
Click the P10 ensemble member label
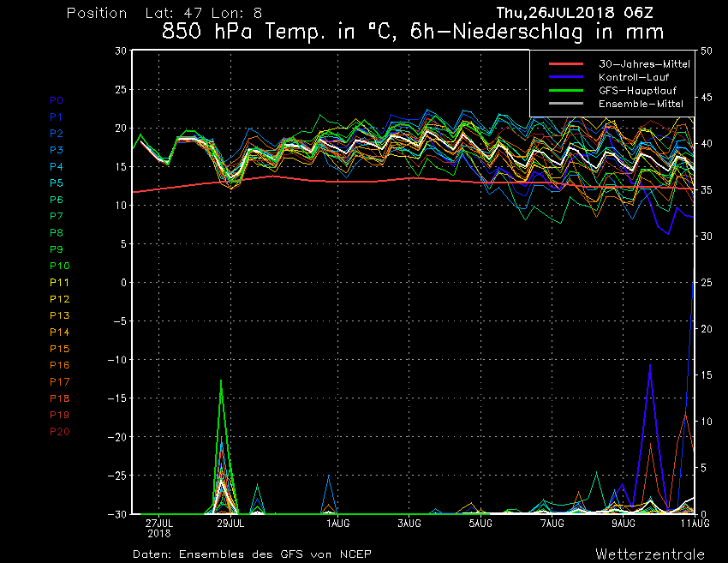click(x=59, y=267)
